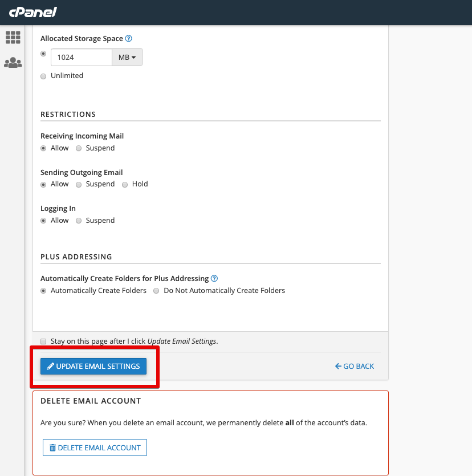Open the apps grid icon in the sidebar
472x476 pixels.
pyautogui.click(x=13, y=37)
